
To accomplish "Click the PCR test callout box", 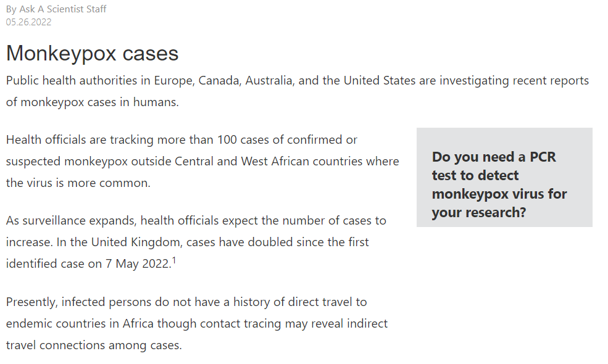I will coord(504,177).
